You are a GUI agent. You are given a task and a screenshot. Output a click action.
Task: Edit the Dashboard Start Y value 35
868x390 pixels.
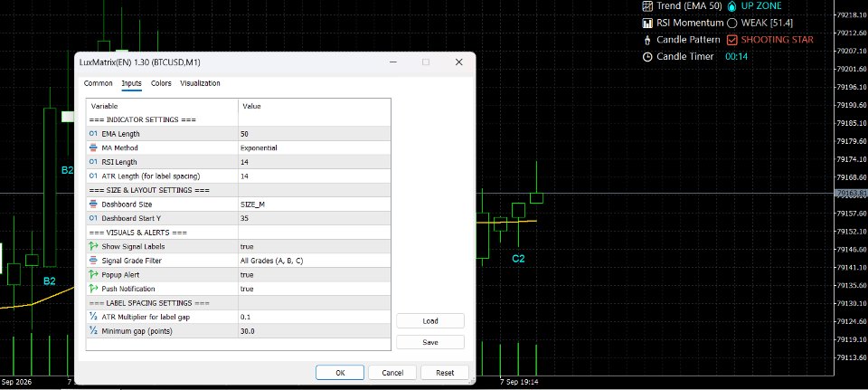tap(315, 218)
